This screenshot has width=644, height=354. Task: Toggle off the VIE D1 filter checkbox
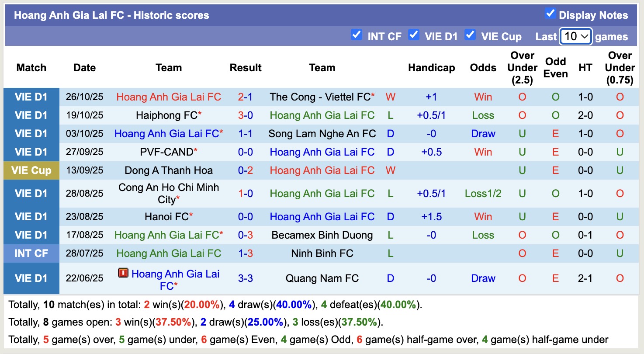coord(414,36)
